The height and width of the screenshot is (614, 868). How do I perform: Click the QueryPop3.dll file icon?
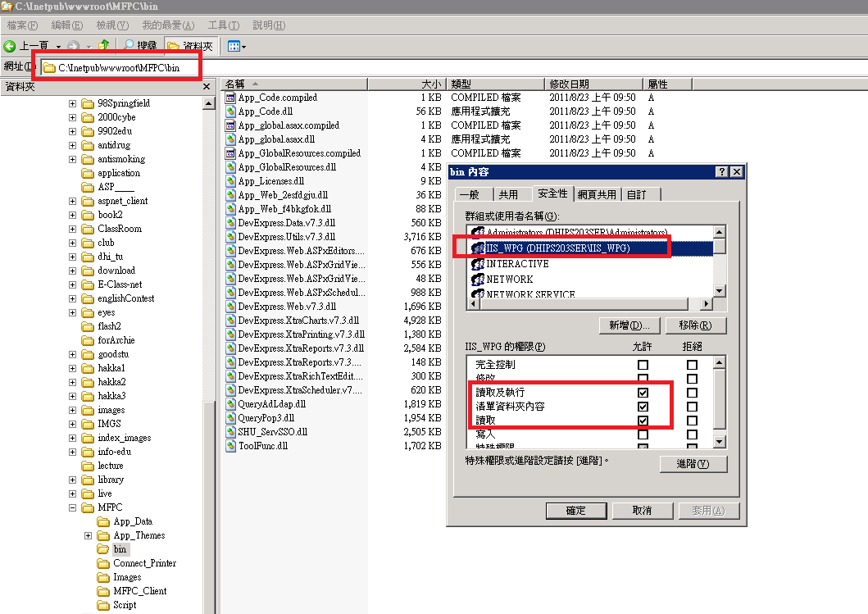(231, 418)
